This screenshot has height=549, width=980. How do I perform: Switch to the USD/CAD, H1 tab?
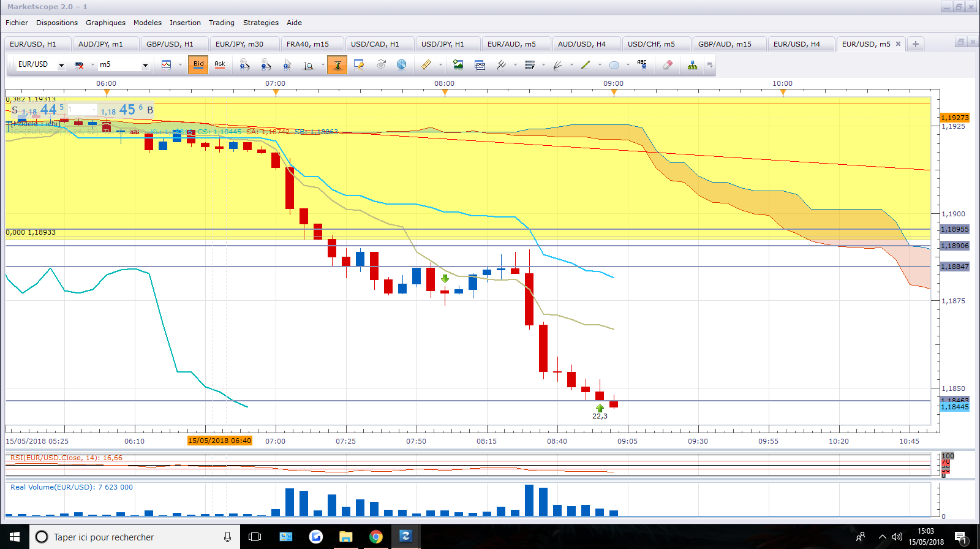point(379,44)
